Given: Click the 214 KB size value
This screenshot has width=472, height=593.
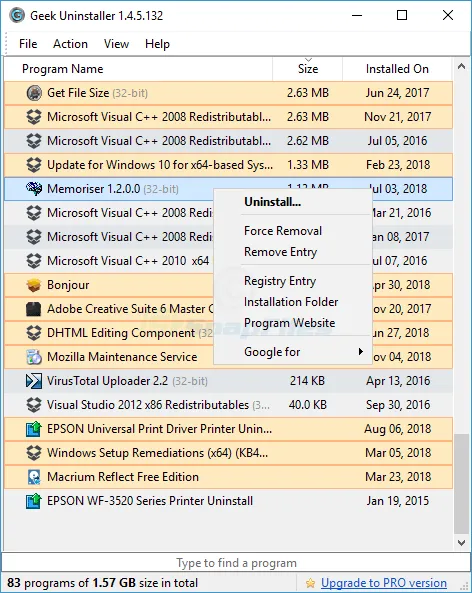Looking at the screenshot, I should [x=307, y=381].
